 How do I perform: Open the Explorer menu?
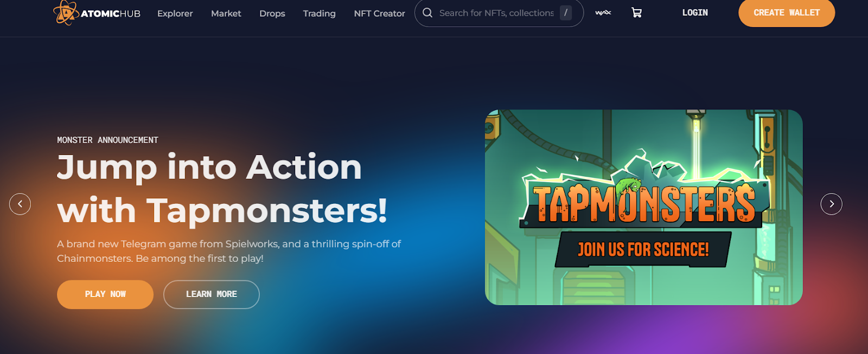pyautogui.click(x=175, y=14)
